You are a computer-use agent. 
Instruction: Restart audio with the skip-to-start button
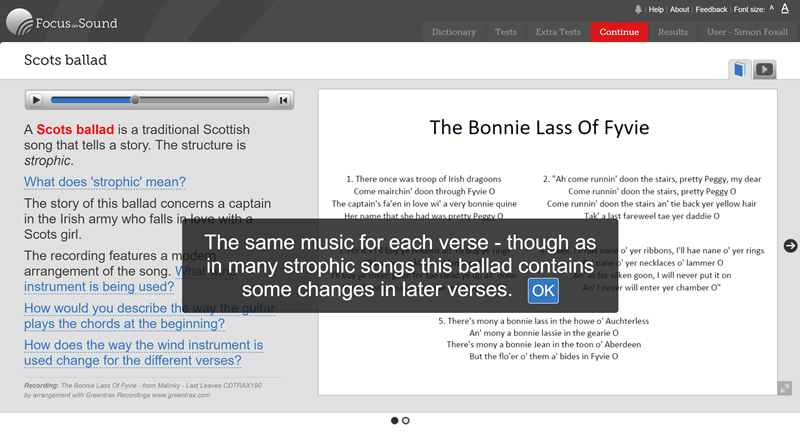284,100
